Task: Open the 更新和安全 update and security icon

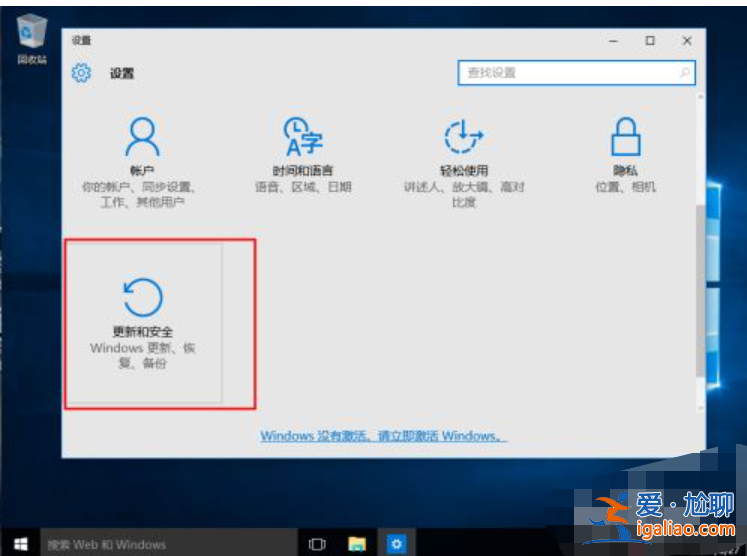Action: click(143, 297)
